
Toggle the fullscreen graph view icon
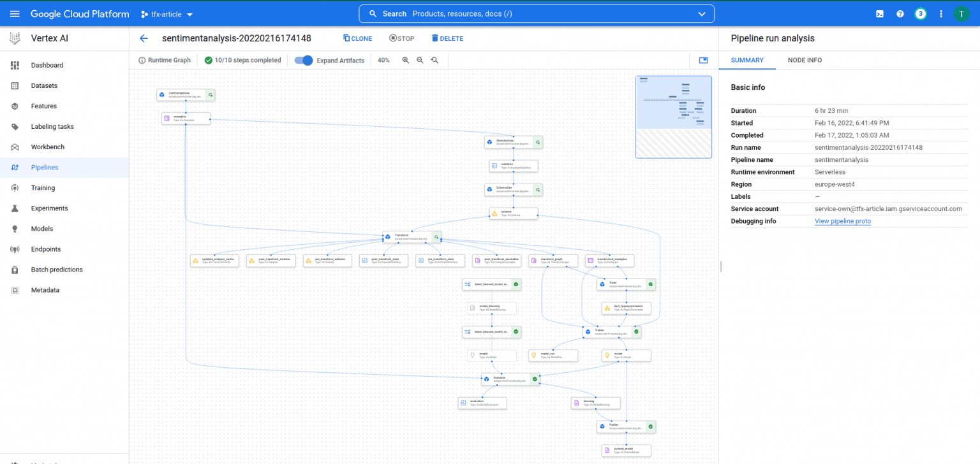click(x=703, y=59)
